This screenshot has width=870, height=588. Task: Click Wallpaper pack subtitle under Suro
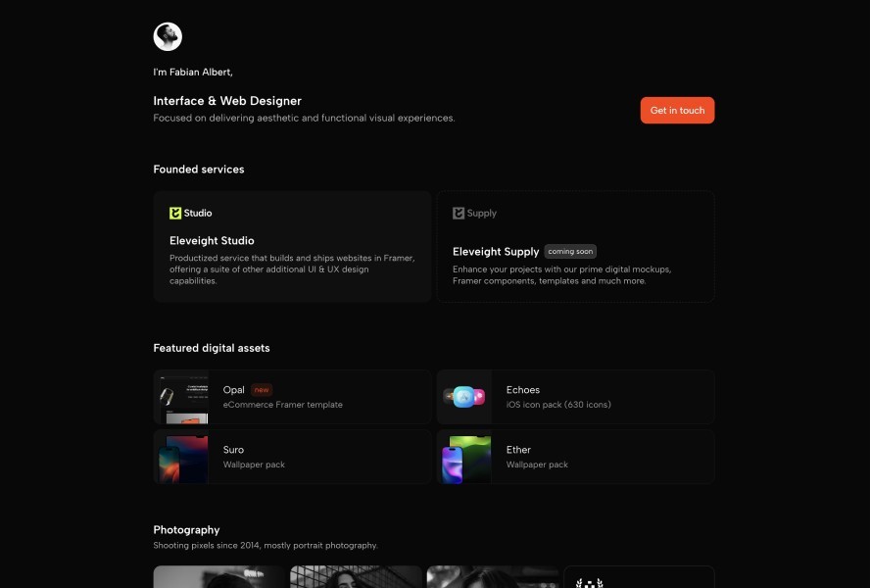254,465
